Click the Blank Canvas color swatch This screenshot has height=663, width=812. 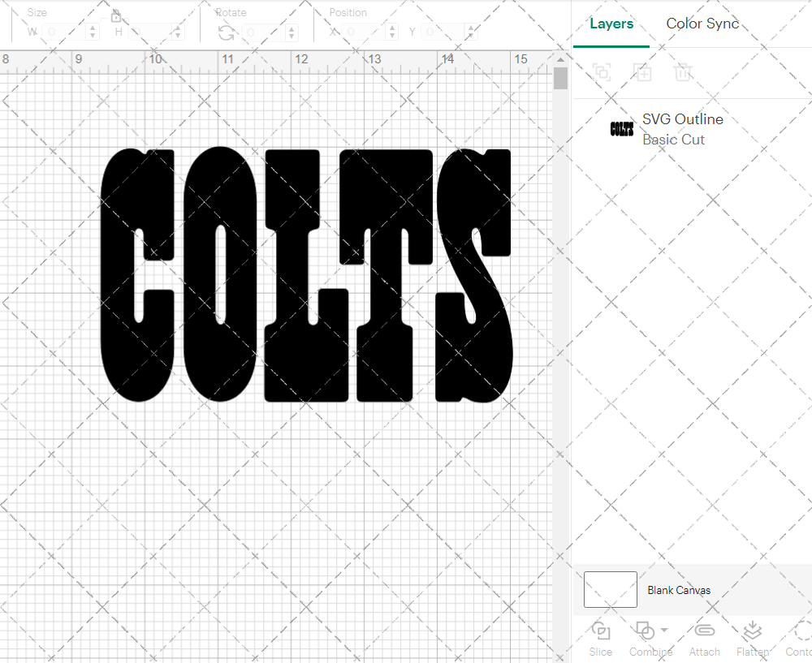[610, 590]
